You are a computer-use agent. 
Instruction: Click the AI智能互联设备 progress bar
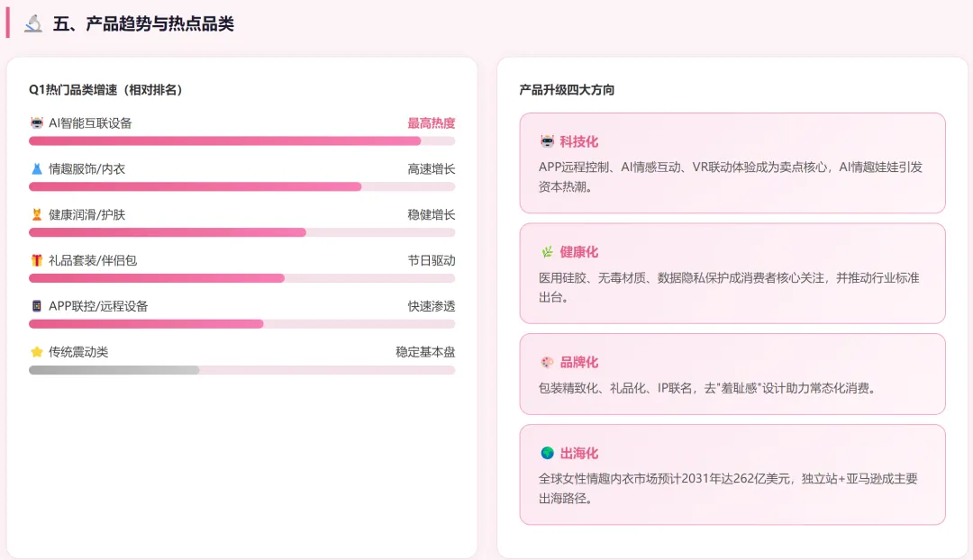pos(241,140)
